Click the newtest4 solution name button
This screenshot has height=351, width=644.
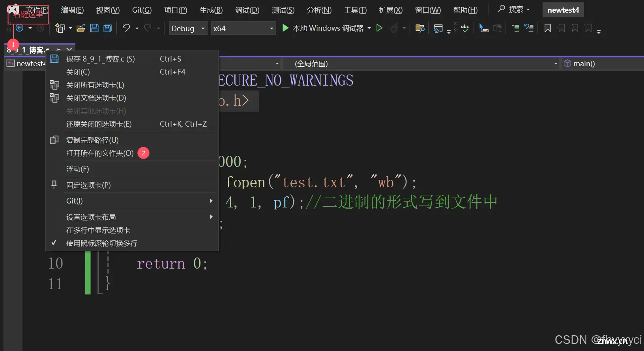(x=563, y=10)
